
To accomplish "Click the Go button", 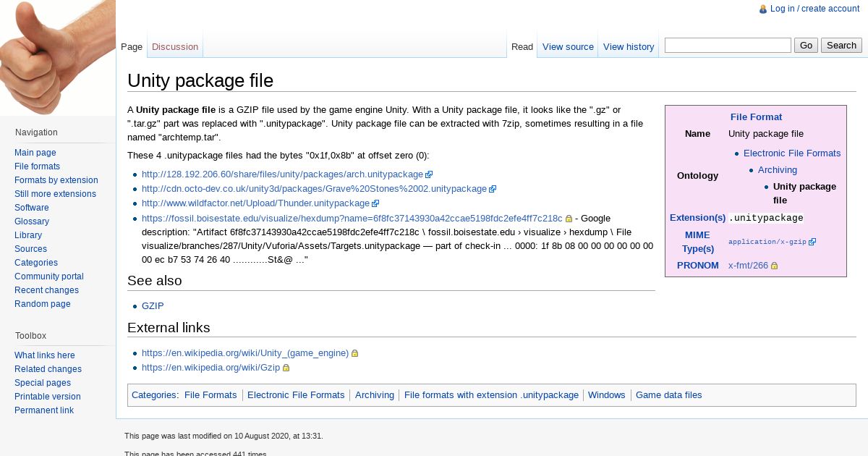I will click(x=806, y=45).
